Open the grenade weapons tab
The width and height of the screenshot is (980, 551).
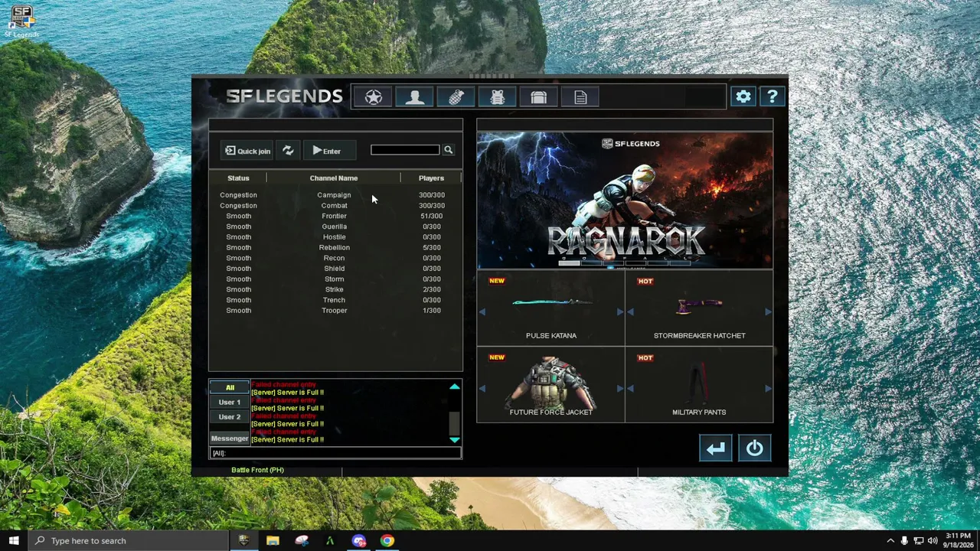tap(456, 97)
